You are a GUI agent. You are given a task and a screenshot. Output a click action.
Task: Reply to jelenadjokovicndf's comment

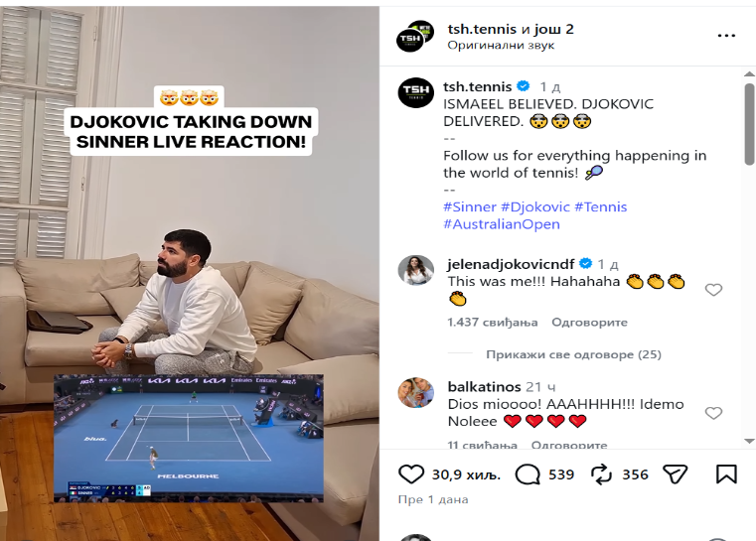(589, 322)
